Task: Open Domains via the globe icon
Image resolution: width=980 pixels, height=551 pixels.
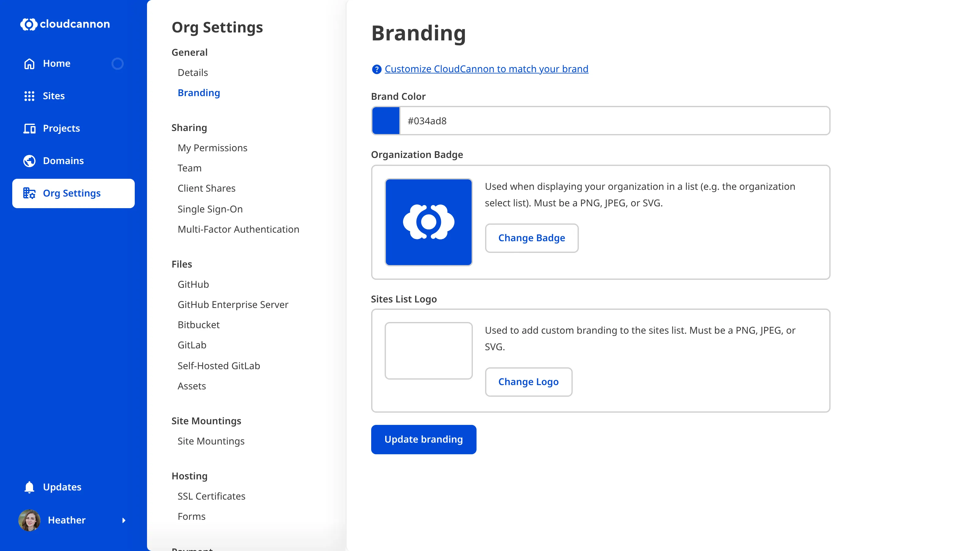Action: click(x=29, y=161)
